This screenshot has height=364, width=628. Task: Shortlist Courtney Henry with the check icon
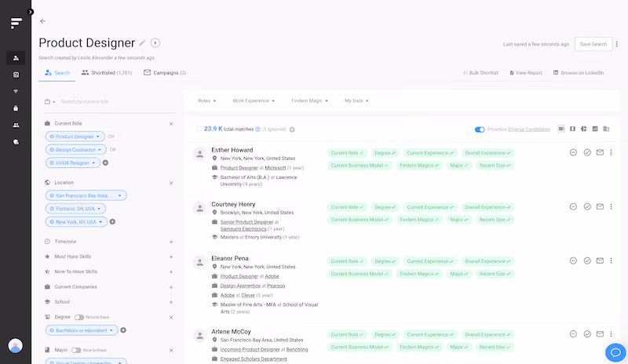point(587,206)
